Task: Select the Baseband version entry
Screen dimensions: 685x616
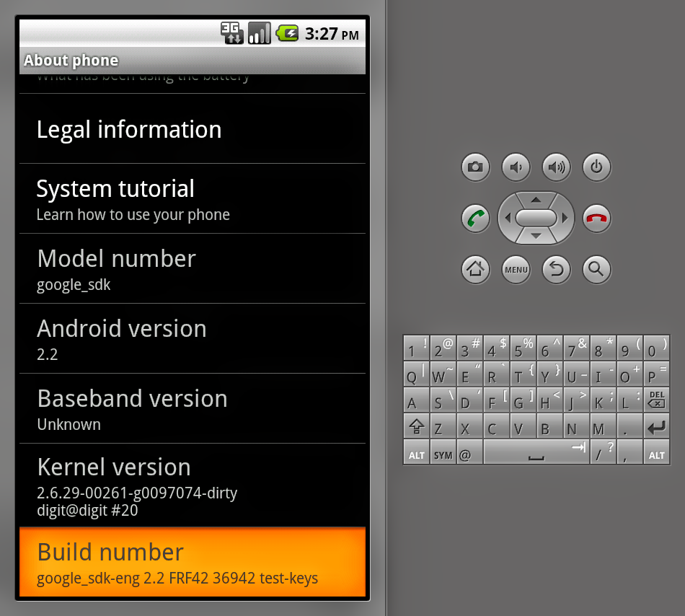Action: click(193, 408)
